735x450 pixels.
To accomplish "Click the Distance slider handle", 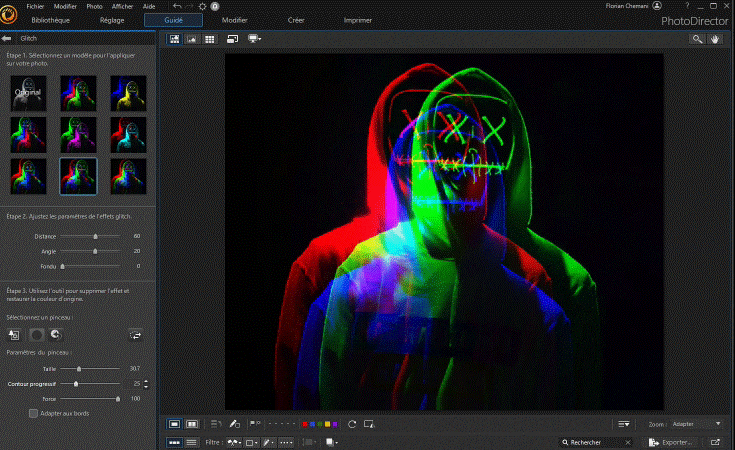I will pyautogui.click(x=96, y=236).
